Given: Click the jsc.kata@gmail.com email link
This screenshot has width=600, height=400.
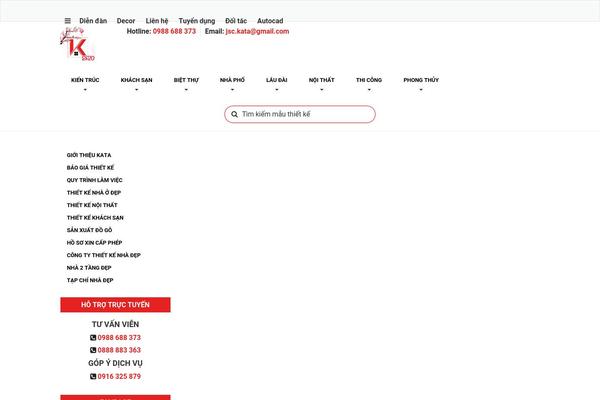Looking at the screenshot, I should click(x=258, y=31).
